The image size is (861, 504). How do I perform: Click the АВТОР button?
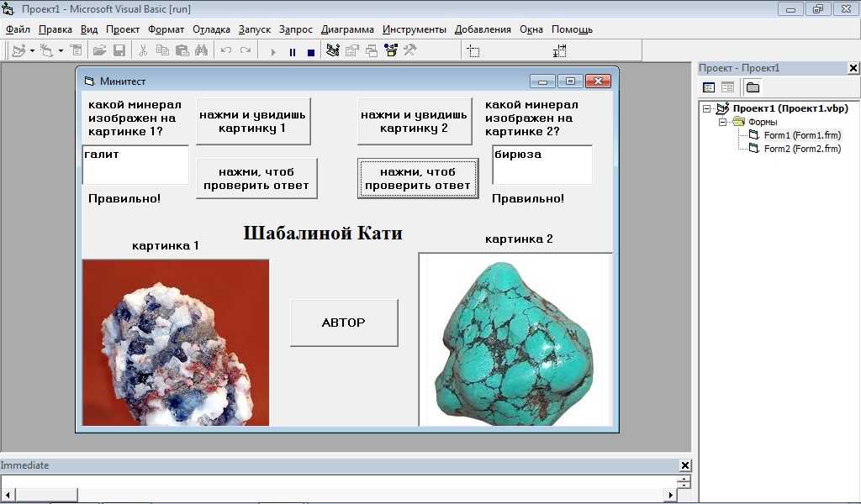click(x=344, y=323)
